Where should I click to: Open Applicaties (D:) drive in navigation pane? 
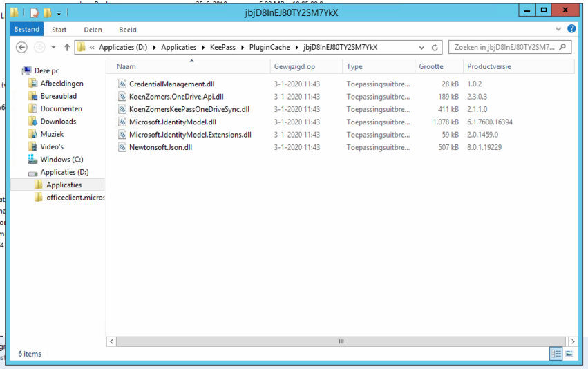64,172
